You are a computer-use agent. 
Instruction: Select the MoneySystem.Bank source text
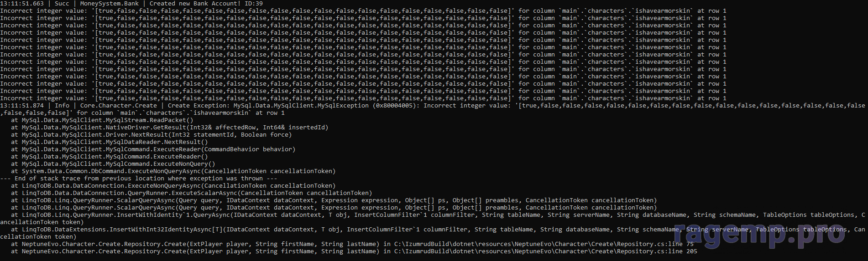pos(109,4)
